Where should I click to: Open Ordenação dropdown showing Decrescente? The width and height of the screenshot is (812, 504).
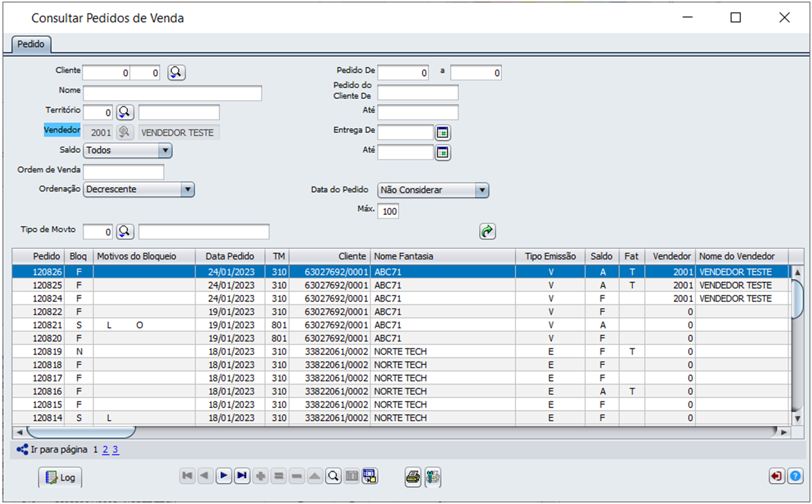[x=139, y=190]
